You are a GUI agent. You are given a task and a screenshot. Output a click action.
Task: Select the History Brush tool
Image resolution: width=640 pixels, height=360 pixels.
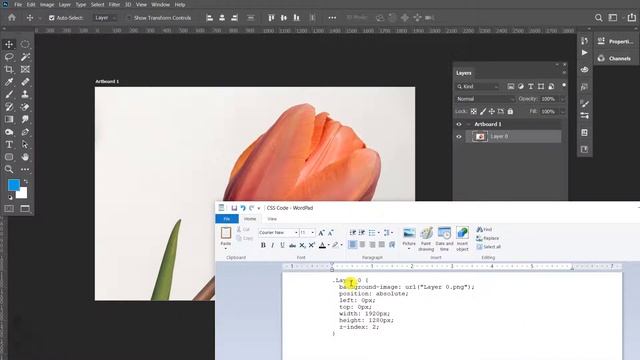[x=9, y=107]
